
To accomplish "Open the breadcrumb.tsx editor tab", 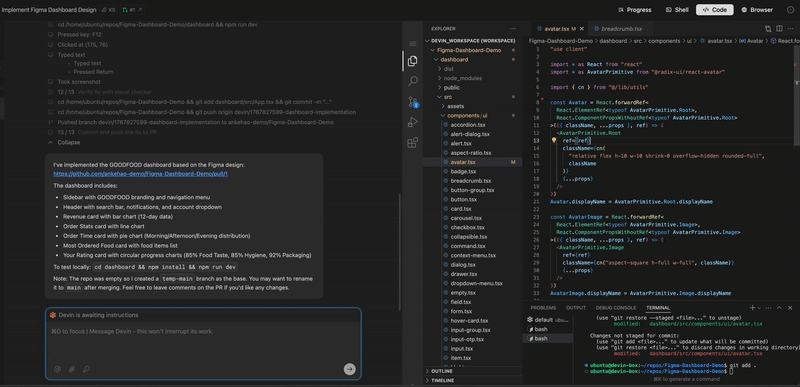I will [x=621, y=29].
